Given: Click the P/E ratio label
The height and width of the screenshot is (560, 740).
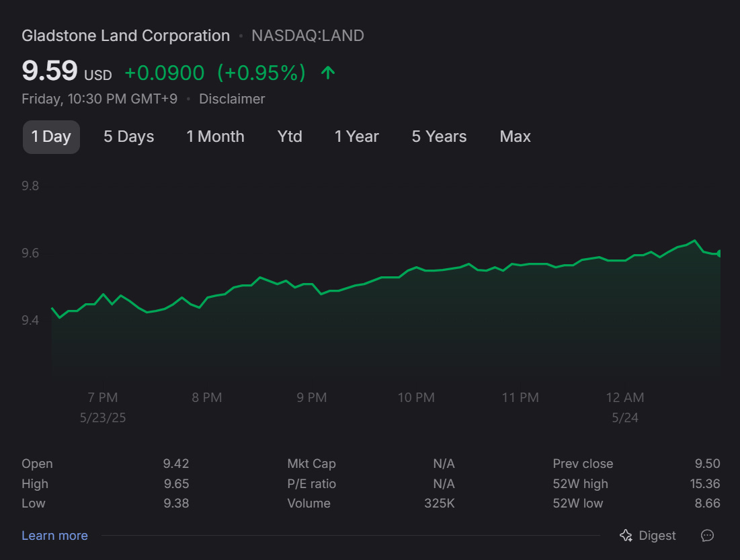Looking at the screenshot, I should coord(311,484).
